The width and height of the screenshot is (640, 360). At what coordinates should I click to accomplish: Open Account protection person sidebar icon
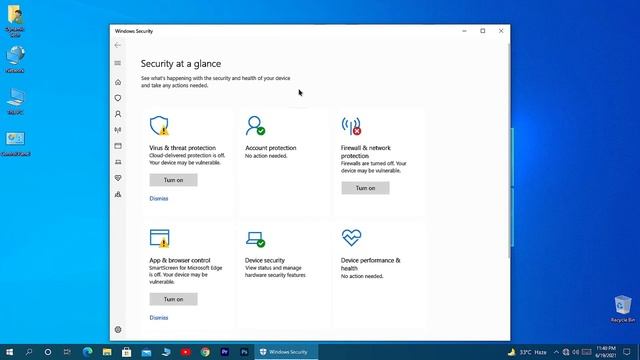click(x=118, y=114)
